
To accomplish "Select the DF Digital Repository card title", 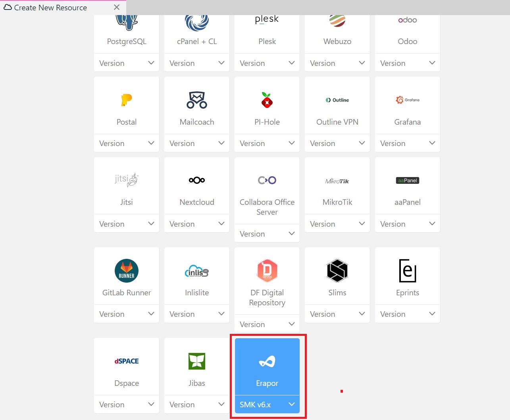I will [x=267, y=298].
